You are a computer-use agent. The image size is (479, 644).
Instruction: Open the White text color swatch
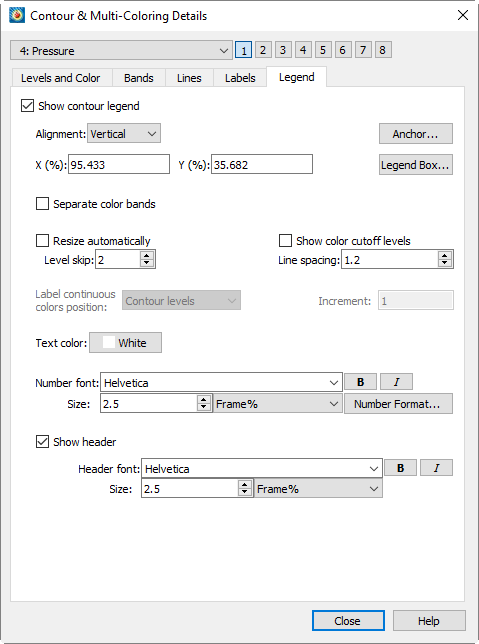[125, 343]
